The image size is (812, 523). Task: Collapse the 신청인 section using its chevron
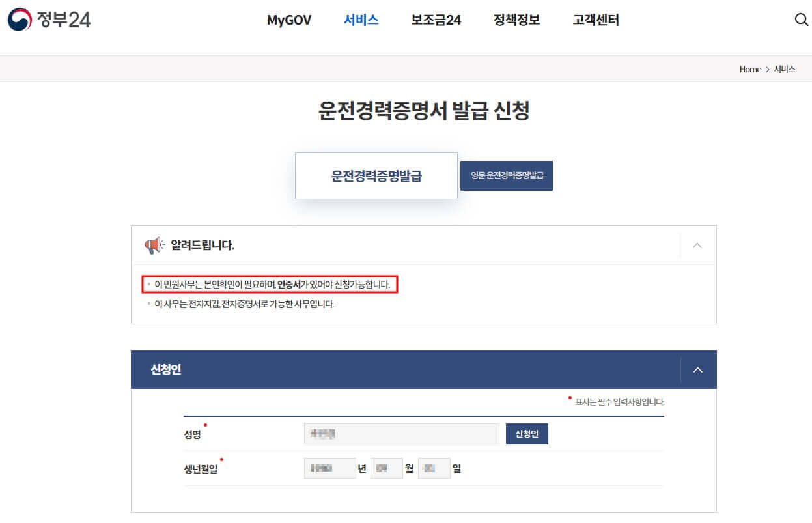(697, 369)
